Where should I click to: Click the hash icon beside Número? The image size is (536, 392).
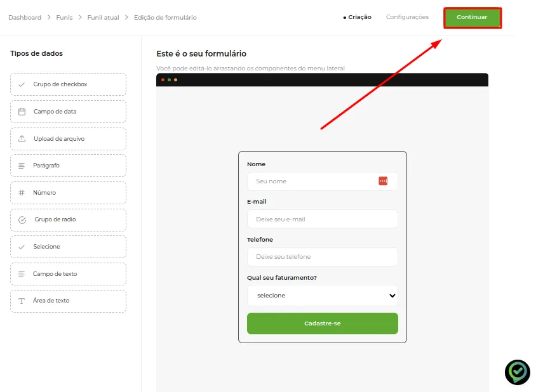pos(22,193)
